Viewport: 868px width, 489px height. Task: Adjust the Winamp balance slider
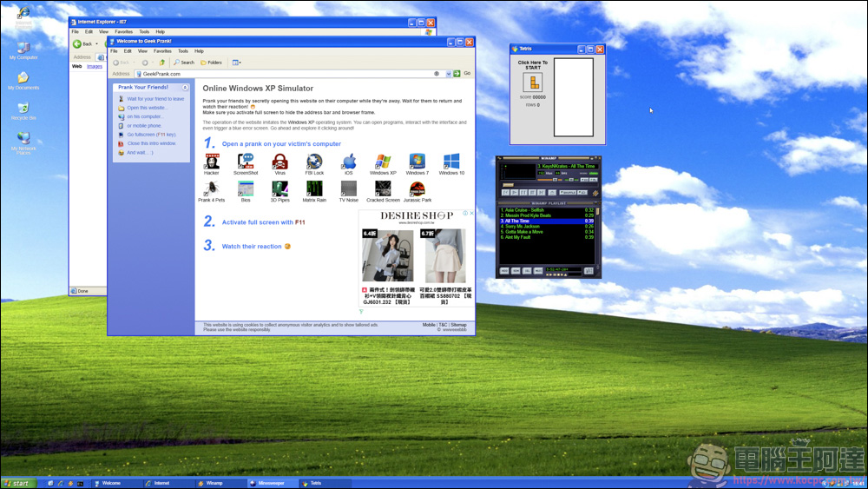click(x=571, y=180)
